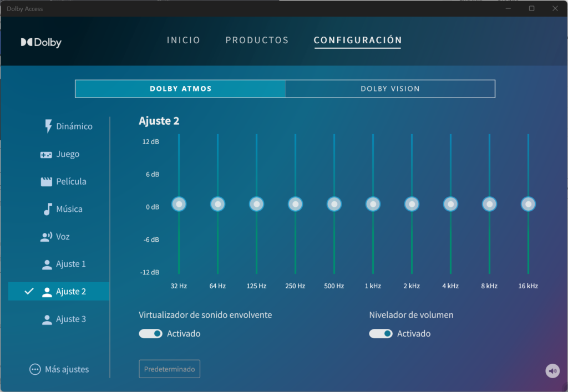Choose the Ajuste 3 preset label
The height and width of the screenshot is (392, 568).
[71, 319]
